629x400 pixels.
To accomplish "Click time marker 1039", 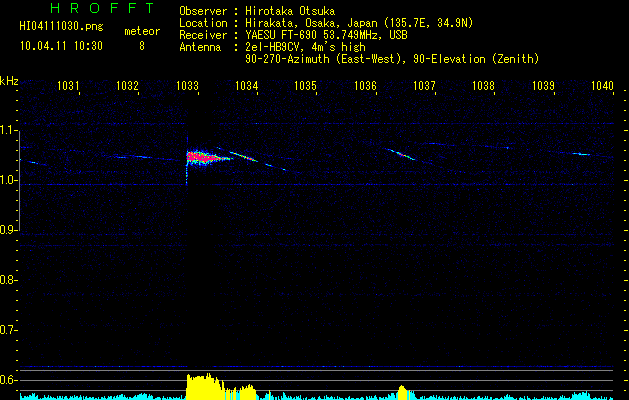I will (543, 86).
